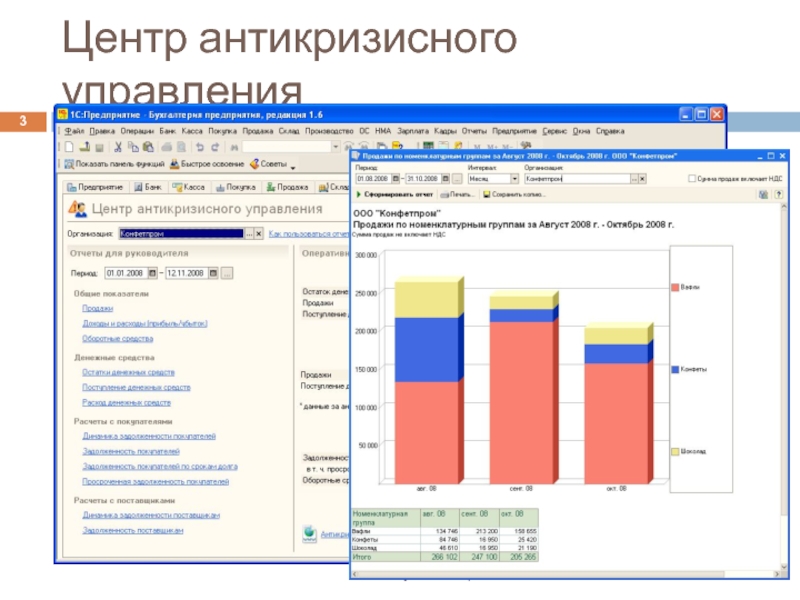Image resolution: width=800 pixels, height=600 pixels.
Task: Click the Redo arrow toolbar icon
Action: (215, 147)
